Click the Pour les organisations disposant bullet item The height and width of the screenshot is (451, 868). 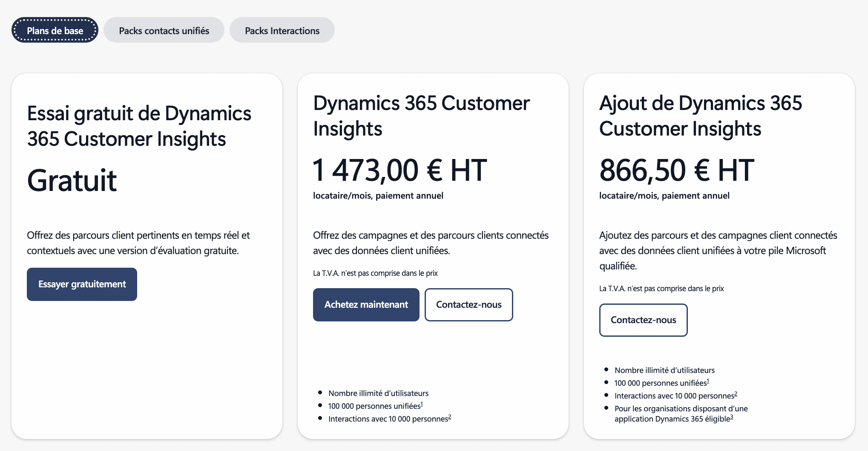tap(681, 413)
